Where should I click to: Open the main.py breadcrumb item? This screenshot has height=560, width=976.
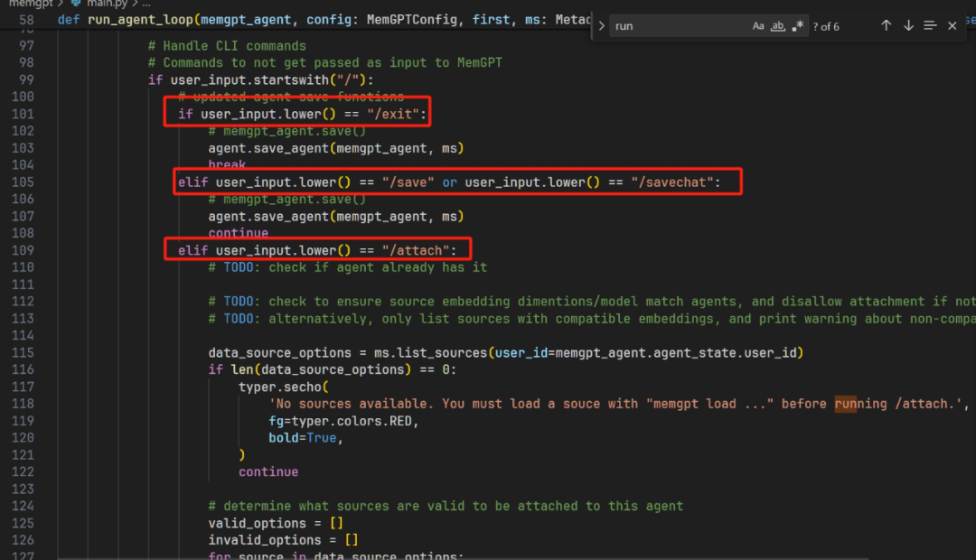107,4
